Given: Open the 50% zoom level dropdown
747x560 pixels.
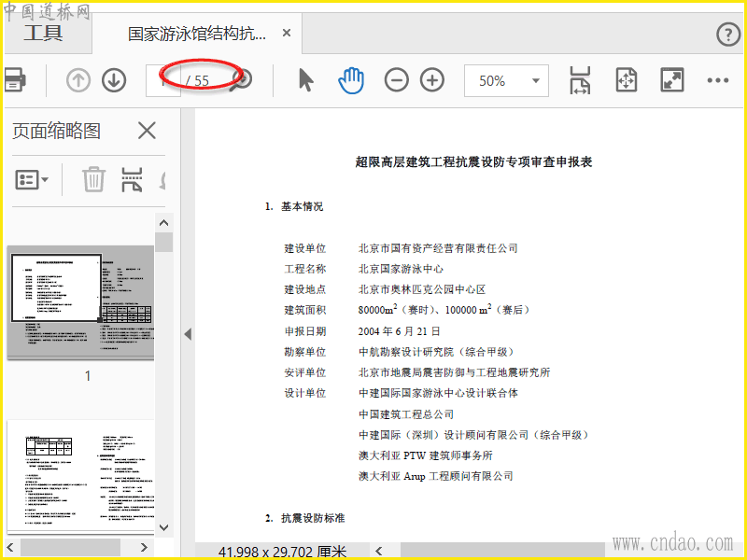Looking at the screenshot, I should (506, 80).
